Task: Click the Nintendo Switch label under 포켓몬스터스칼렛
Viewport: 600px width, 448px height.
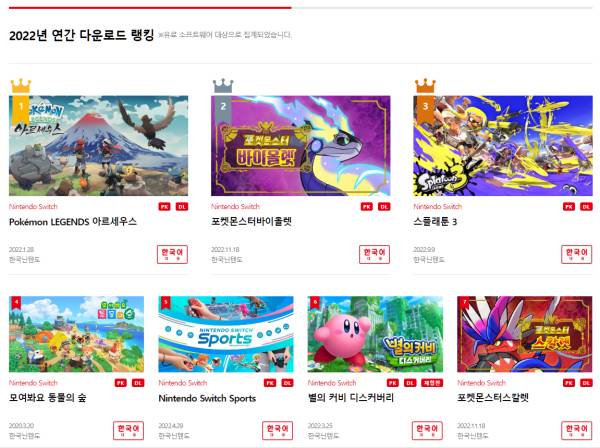Action: [x=481, y=383]
